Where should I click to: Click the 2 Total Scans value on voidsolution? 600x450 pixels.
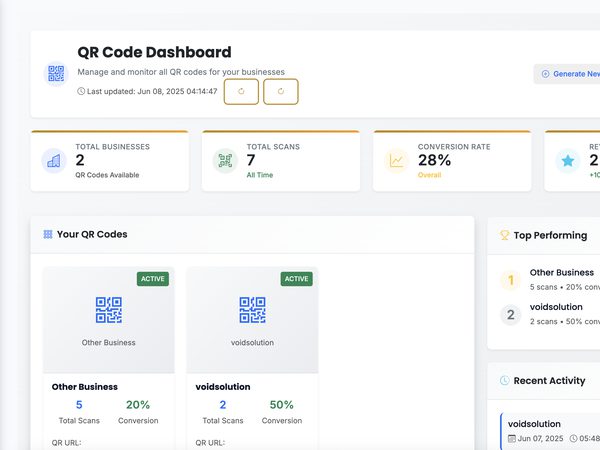point(223,404)
